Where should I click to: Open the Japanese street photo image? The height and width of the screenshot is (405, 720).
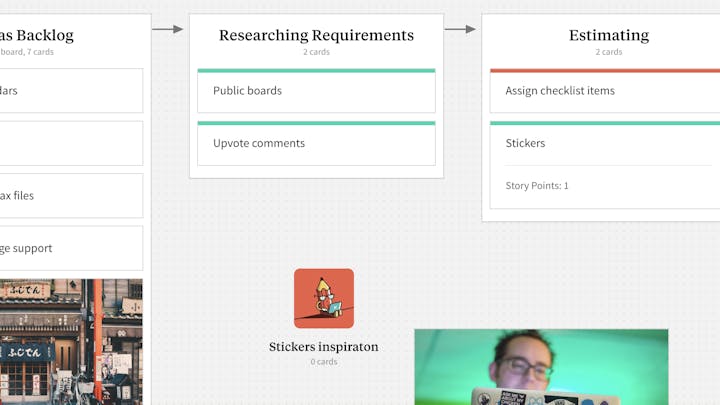click(71, 342)
